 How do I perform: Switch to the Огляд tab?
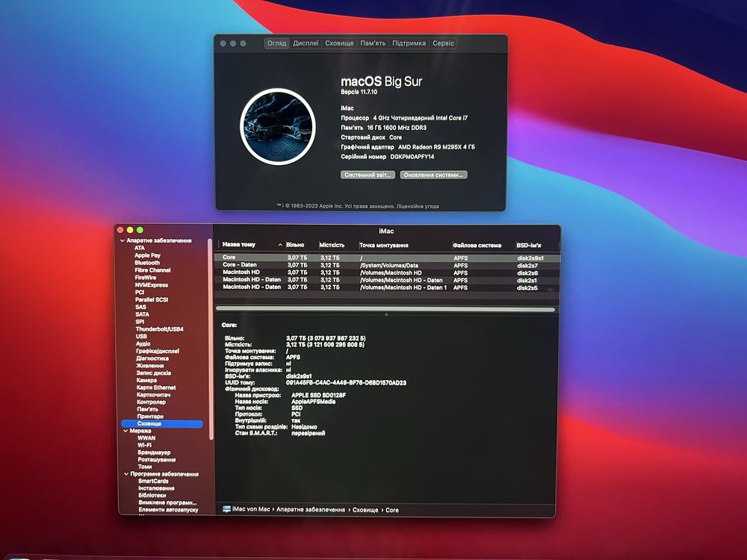pyautogui.click(x=277, y=43)
